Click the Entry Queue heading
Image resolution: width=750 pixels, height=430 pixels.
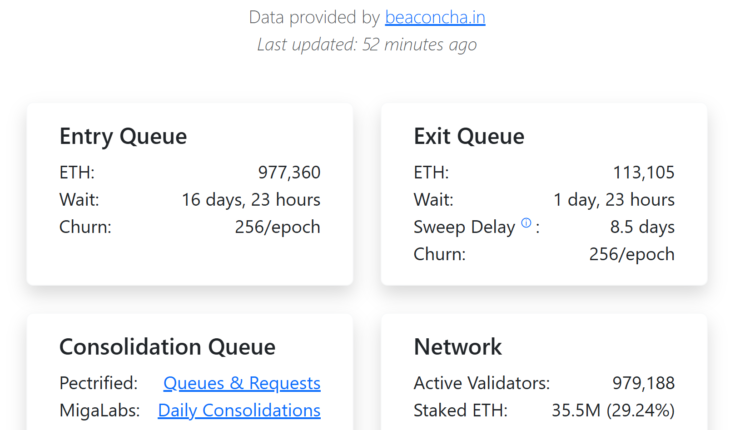coord(123,137)
